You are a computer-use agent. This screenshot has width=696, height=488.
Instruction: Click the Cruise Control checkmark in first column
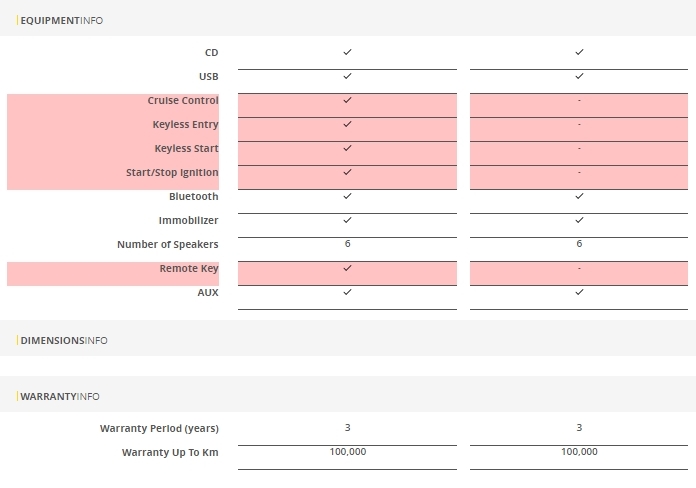[347, 100]
